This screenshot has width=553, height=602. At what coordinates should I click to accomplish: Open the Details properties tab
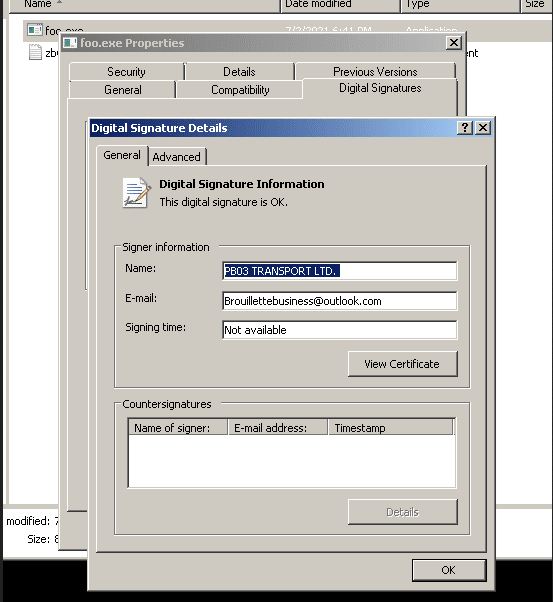pyautogui.click(x=239, y=72)
